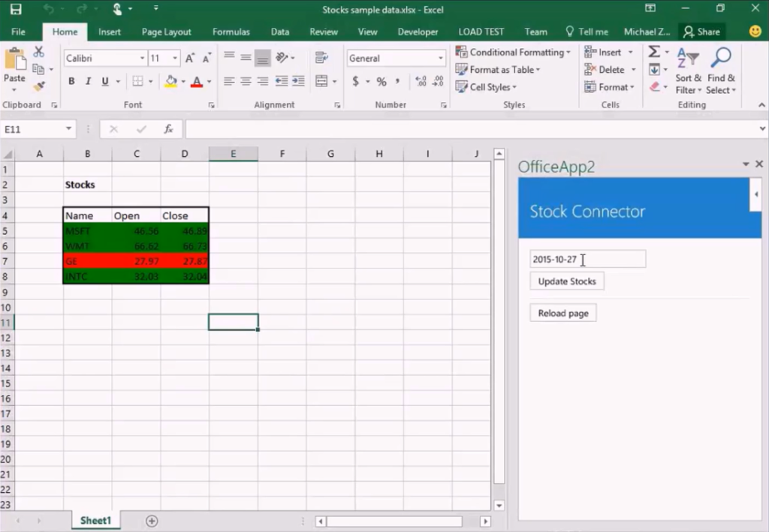Toggle Italic formatting
Viewport: 769px width, 532px height.
(89, 81)
